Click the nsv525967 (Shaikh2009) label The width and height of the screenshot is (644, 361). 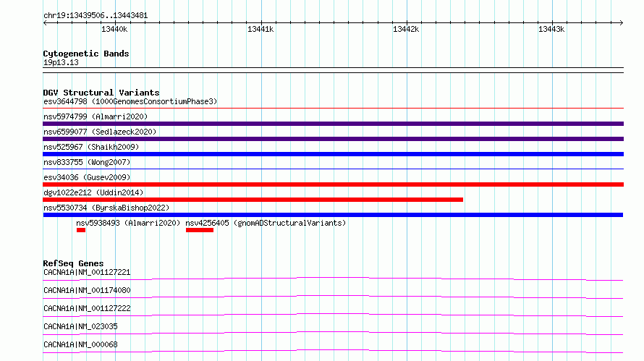(91, 147)
